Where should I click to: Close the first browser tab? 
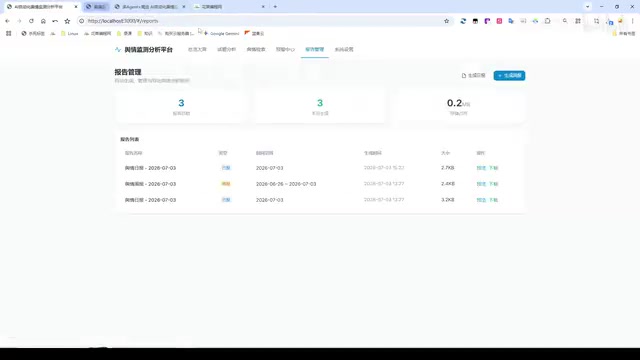click(76, 7)
